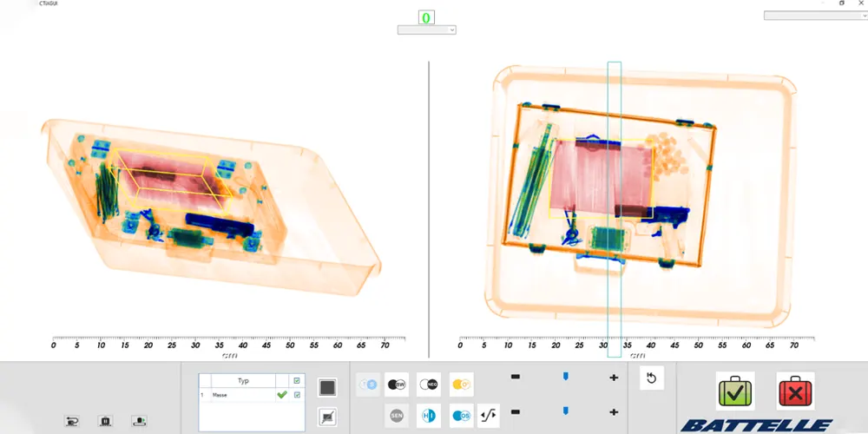Toggle the crossed-out square overlay button
Screen dimensions: 868x434
tap(327, 416)
